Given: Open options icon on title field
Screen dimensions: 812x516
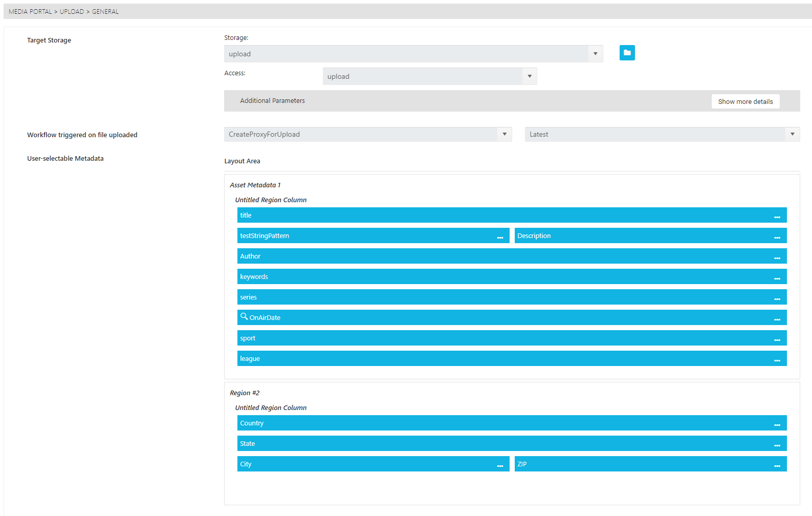Looking at the screenshot, I should pos(777,216).
